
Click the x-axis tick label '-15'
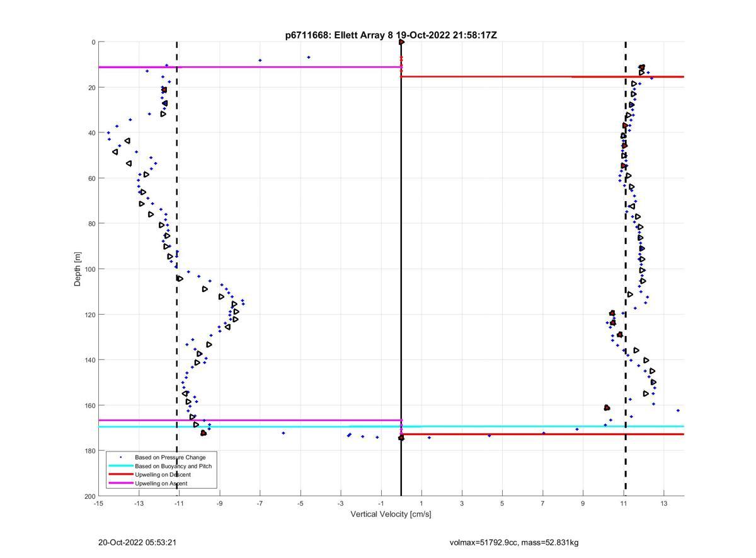coord(98,503)
